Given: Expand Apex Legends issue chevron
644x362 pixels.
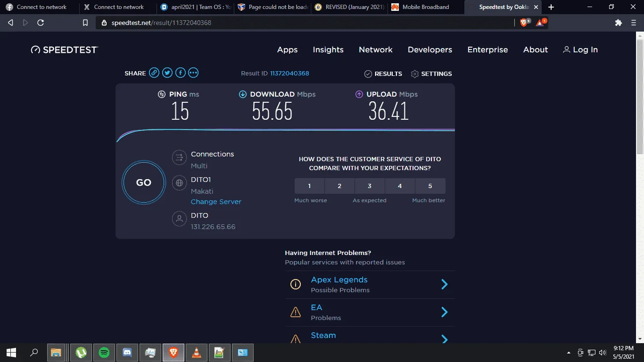Looking at the screenshot, I should coord(444,284).
